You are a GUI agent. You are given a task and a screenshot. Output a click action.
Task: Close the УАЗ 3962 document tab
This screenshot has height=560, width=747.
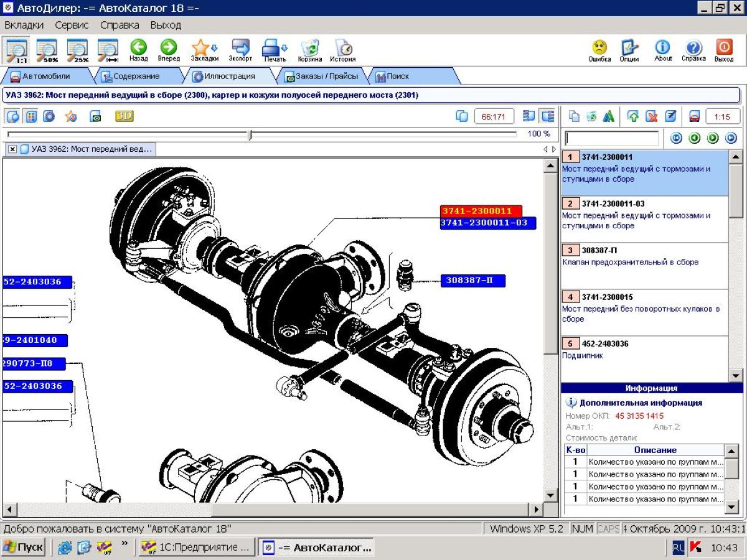point(12,149)
